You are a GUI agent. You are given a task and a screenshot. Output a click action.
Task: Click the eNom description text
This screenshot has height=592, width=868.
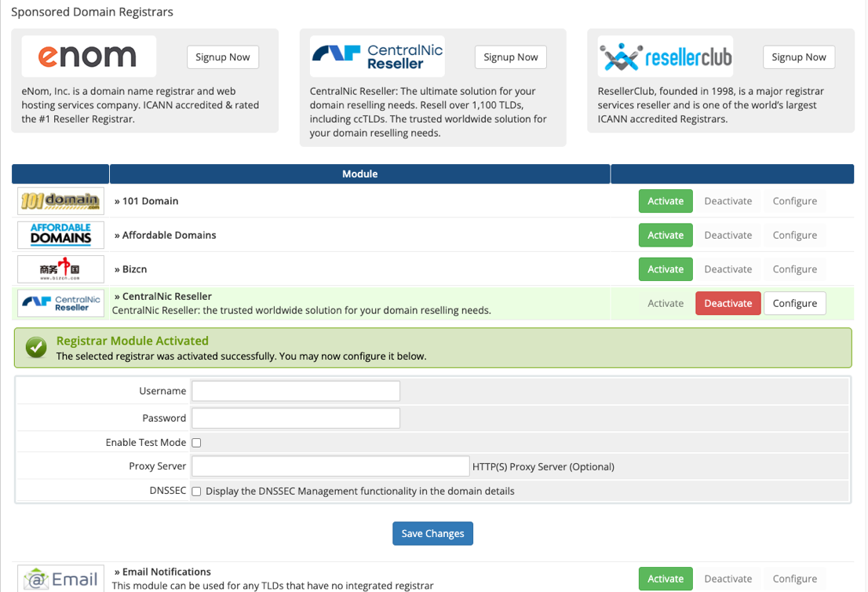[x=140, y=105]
